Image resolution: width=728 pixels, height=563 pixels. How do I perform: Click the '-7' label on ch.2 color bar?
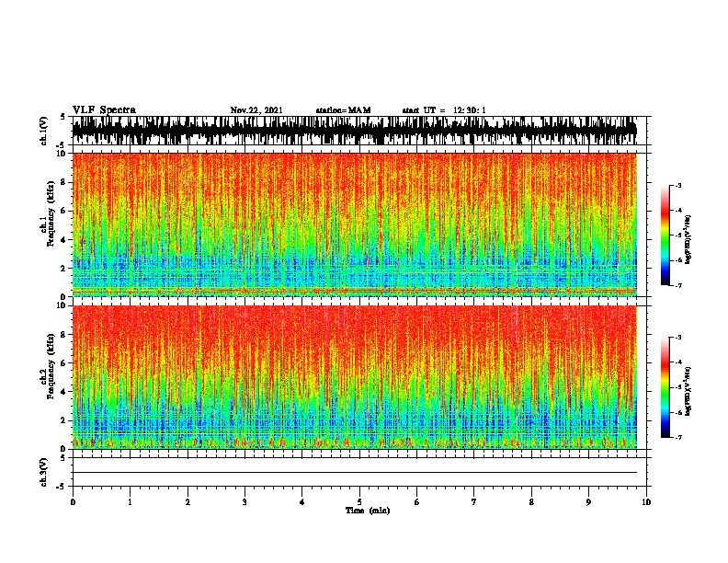[x=677, y=437]
